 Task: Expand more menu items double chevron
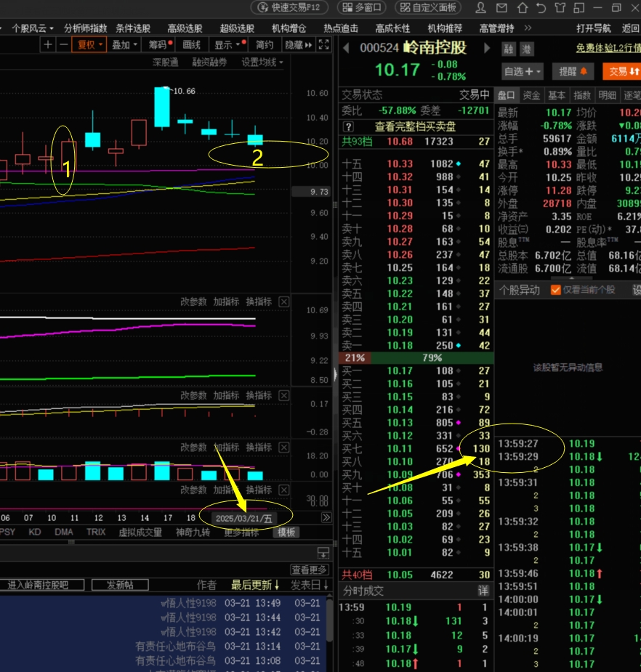[528, 28]
